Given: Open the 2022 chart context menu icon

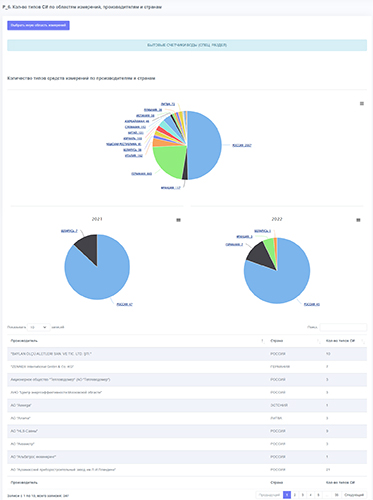Looking at the screenshot, I should point(358,220).
